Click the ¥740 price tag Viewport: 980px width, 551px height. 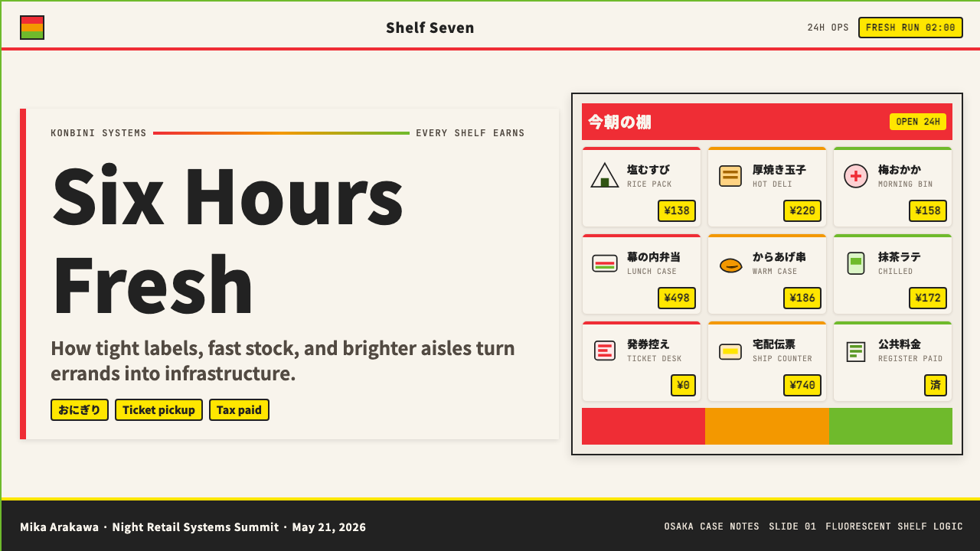pos(802,385)
